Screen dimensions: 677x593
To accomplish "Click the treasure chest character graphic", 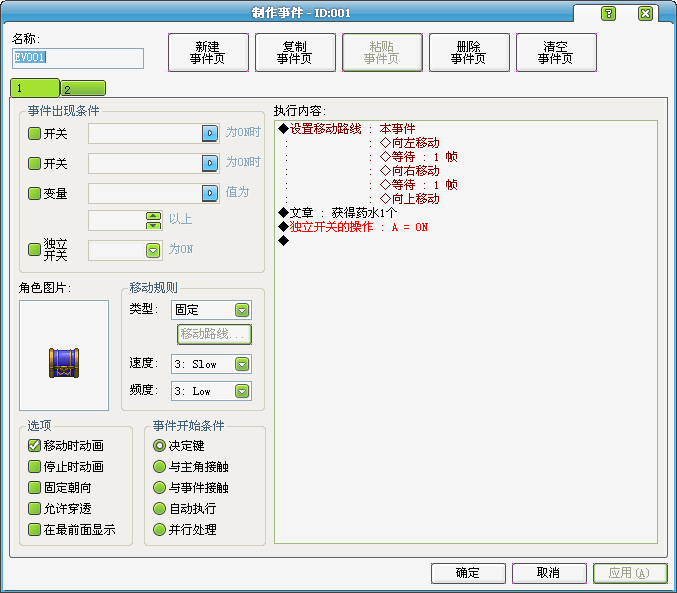I will 64,363.
